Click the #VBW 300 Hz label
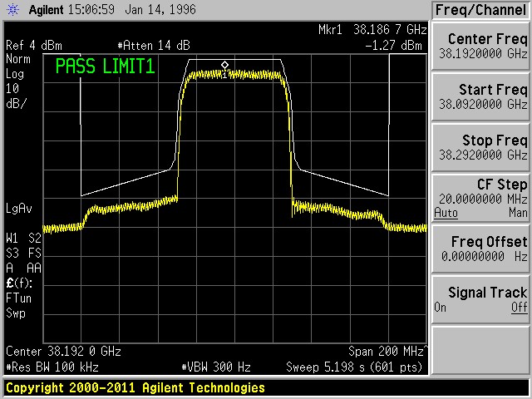 (x=215, y=366)
